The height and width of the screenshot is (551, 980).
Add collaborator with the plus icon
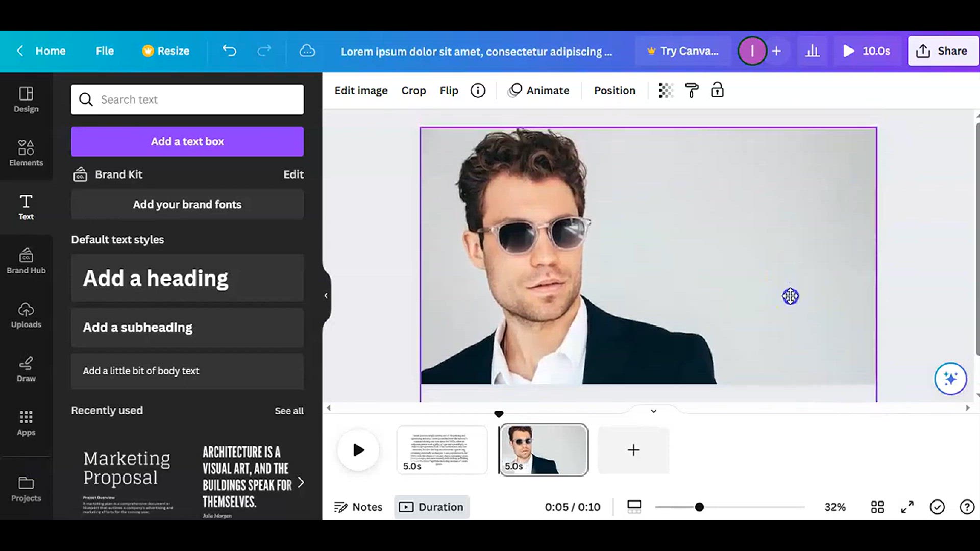coord(776,51)
